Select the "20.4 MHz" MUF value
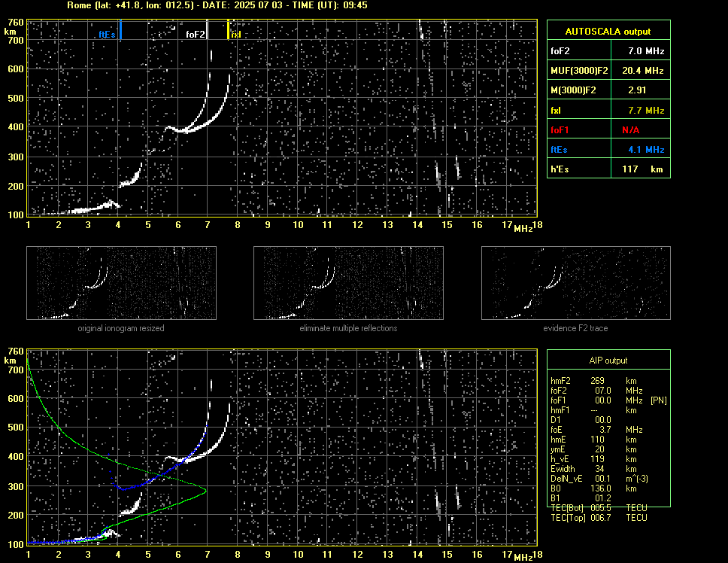Screen dimensions: 728x563 [x=642, y=71]
